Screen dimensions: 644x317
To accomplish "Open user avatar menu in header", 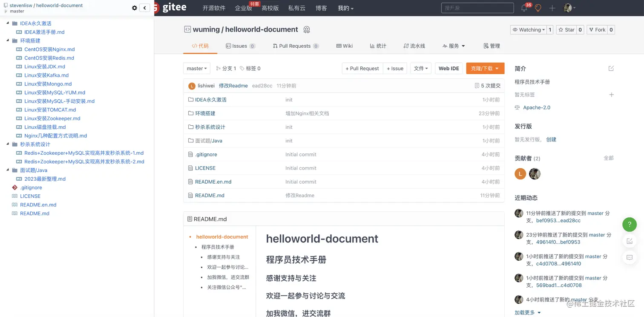I will point(569,8).
